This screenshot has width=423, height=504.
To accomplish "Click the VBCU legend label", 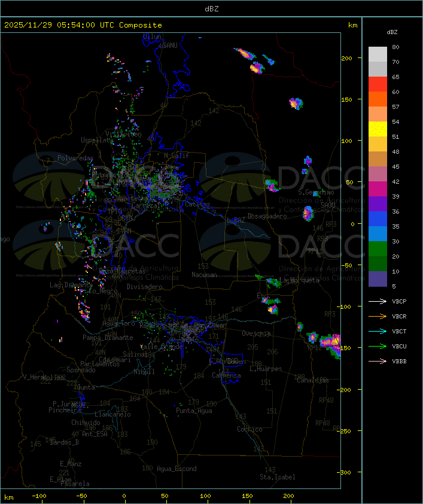I will tap(399, 347).
